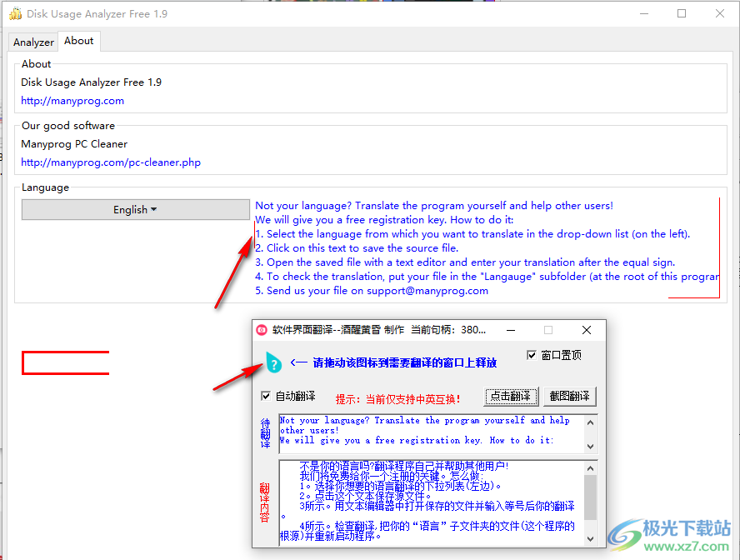Minimize the Disk Usage Analyzer window
The height and width of the screenshot is (560, 740).
click(643, 14)
